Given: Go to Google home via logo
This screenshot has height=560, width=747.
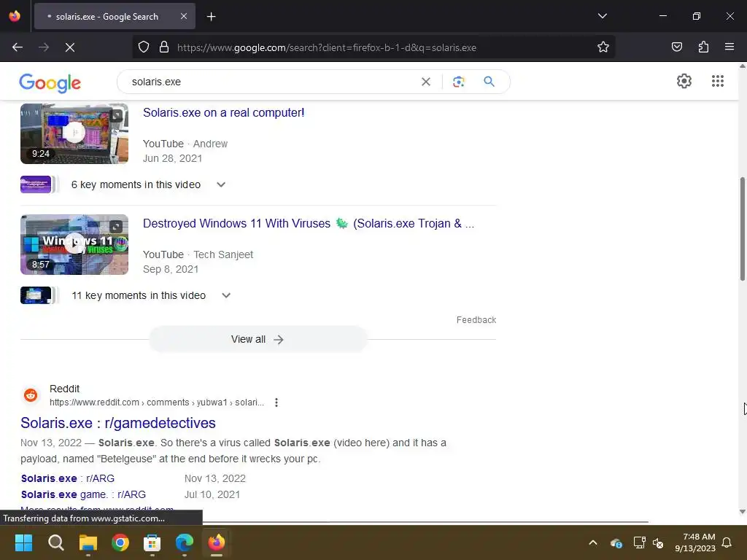Looking at the screenshot, I should click(50, 83).
